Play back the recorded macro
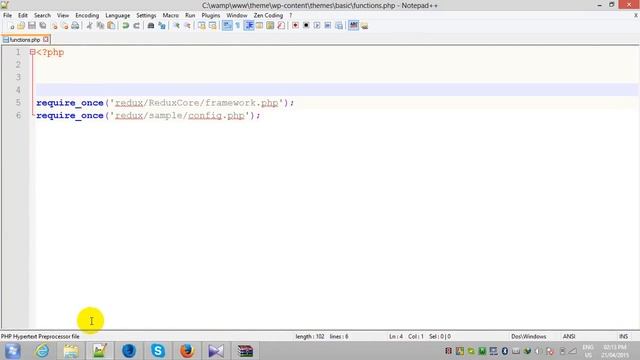 coord(317,26)
